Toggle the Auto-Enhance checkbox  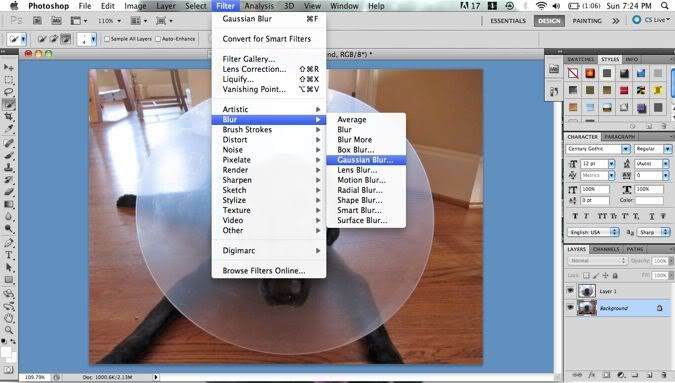point(158,39)
